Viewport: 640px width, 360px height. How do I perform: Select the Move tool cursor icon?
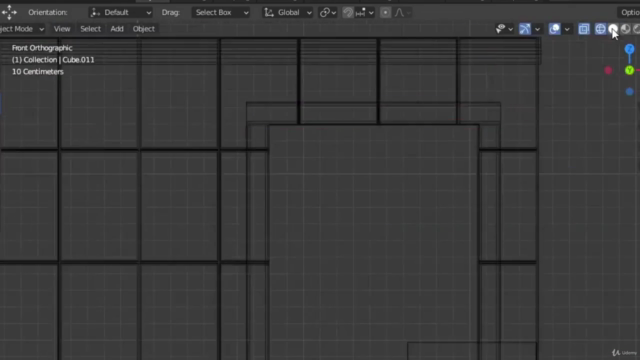click(9, 12)
